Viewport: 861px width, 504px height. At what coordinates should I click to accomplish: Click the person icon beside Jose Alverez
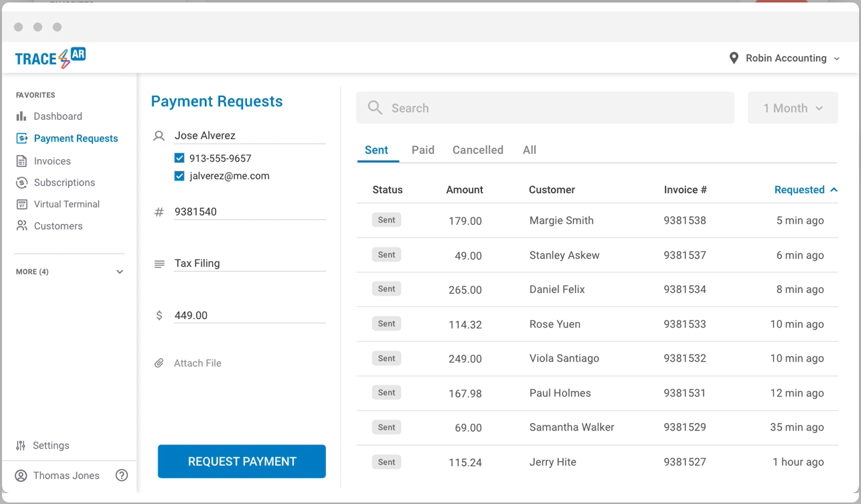point(159,136)
